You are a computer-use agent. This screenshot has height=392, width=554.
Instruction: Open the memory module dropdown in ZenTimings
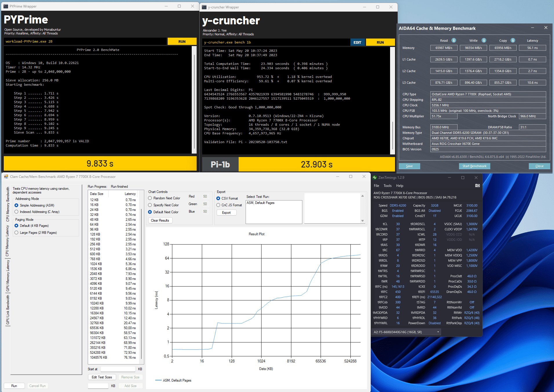point(406,332)
